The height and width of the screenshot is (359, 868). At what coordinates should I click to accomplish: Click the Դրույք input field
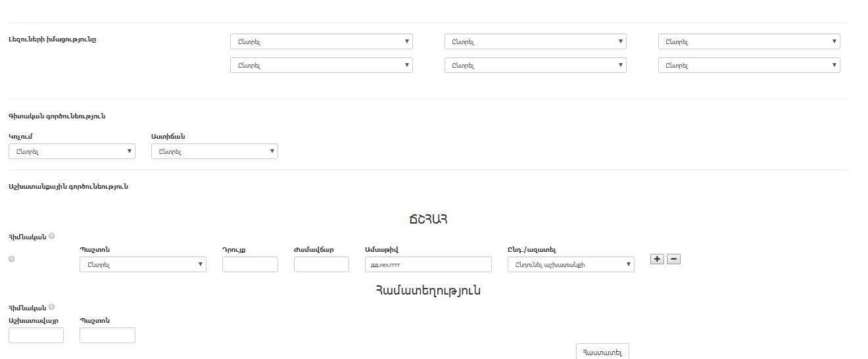tap(250, 264)
